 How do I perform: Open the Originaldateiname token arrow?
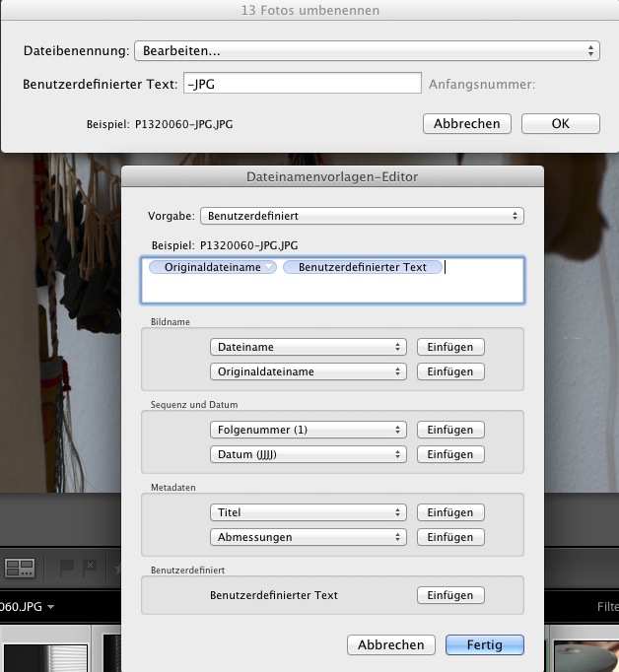point(269,267)
